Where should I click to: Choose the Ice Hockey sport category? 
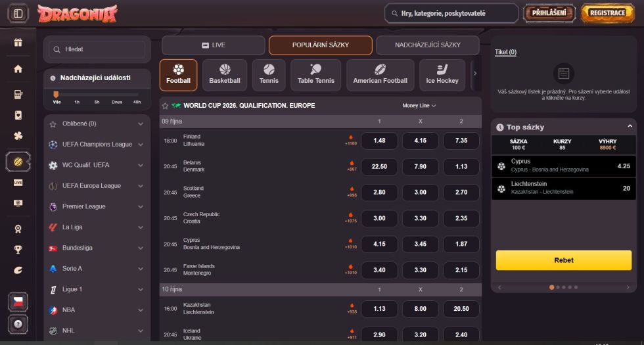(x=442, y=75)
